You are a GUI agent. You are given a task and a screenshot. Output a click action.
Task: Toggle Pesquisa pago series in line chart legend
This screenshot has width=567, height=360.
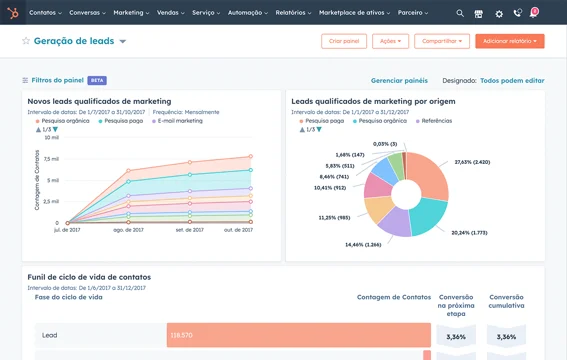[121, 121]
